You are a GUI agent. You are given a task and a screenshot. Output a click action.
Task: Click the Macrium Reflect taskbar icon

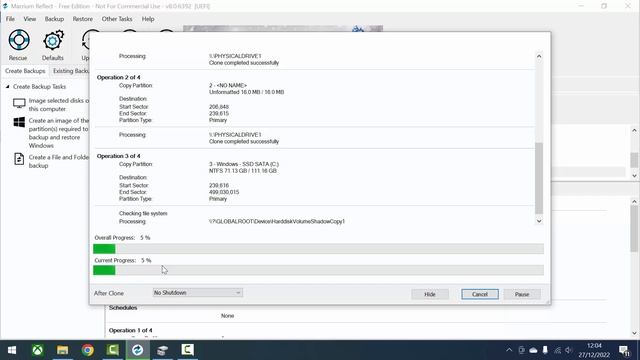(138, 350)
